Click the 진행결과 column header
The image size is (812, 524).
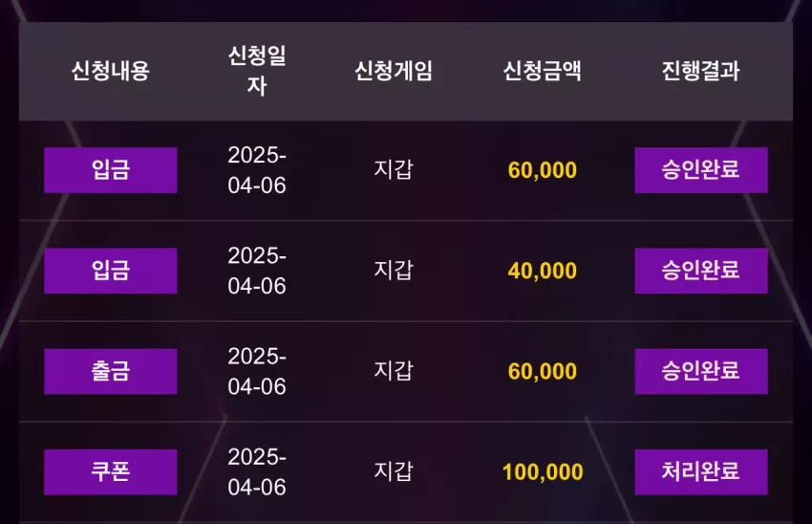point(700,71)
